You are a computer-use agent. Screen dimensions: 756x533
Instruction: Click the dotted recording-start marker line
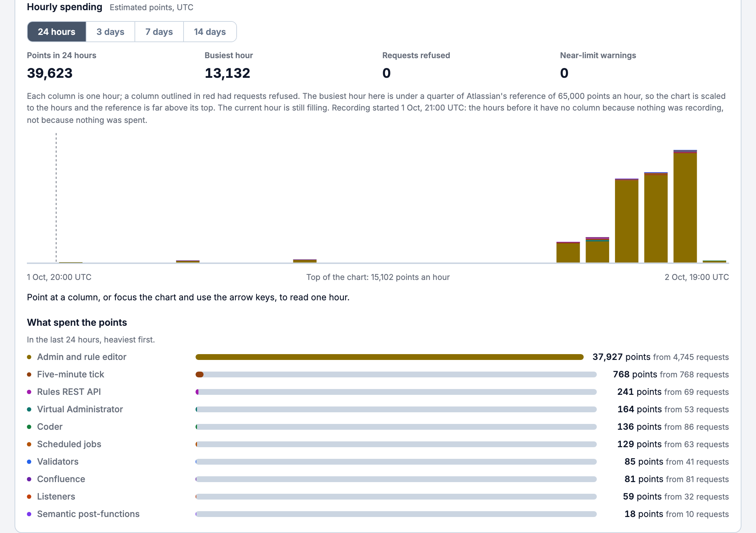click(x=56, y=197)
